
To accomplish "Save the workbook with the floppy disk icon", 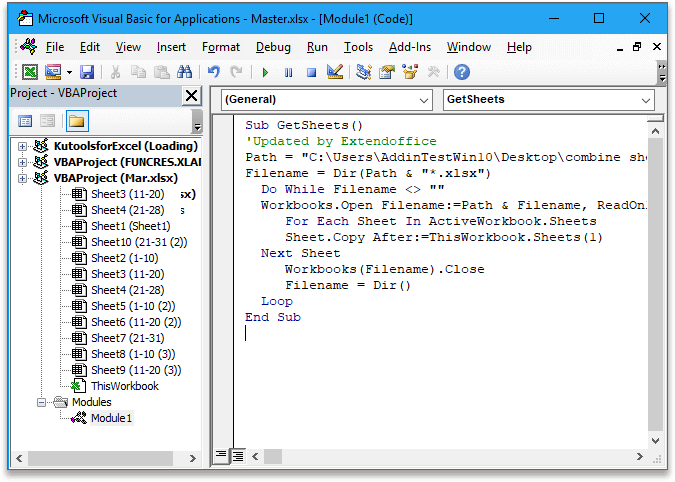I will coord(87,72).
